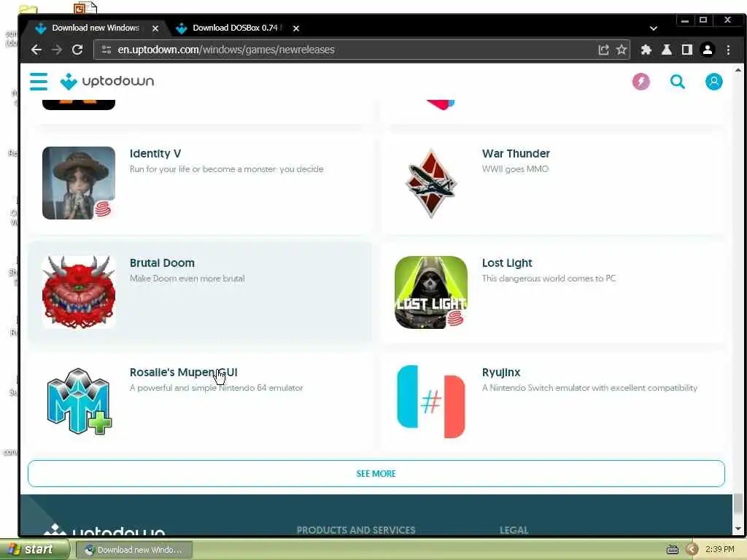Screen dimensions: 747x560
Task: Click the SEE MORE button
Action: pyautogui.click(x=376, y=473)
